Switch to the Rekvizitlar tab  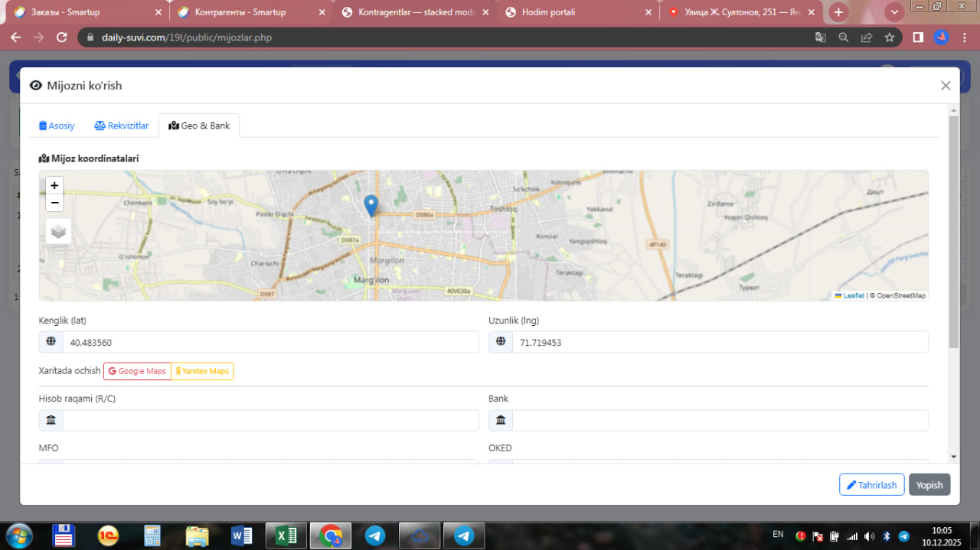point(122,125)
